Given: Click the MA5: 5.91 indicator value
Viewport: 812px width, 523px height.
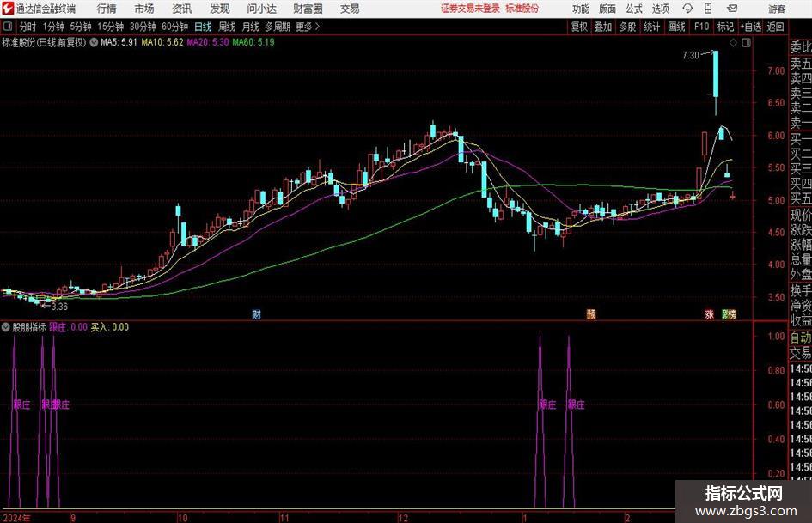Looking at the screenshot, I should coord(119,42).
